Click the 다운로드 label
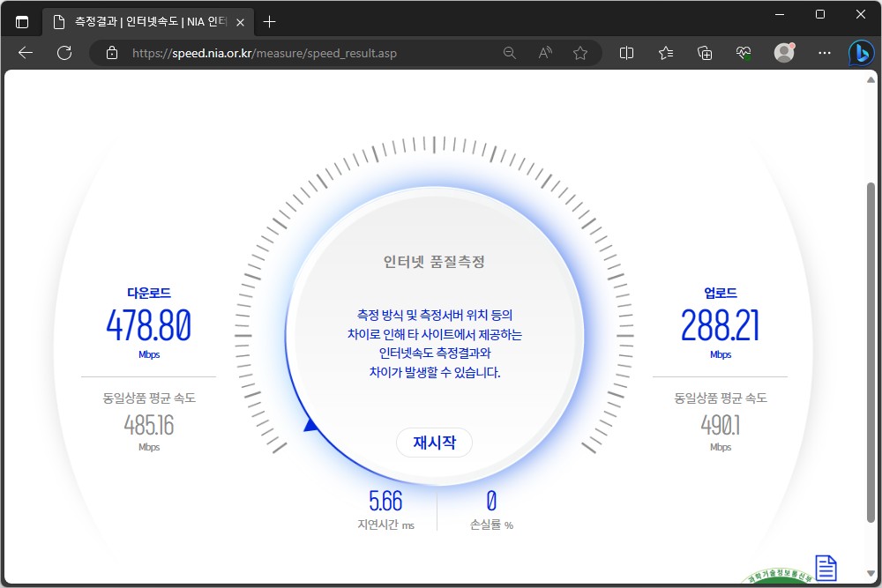Image resolution: width=882 pixels, height=588 pixels. tap(149, 293)
